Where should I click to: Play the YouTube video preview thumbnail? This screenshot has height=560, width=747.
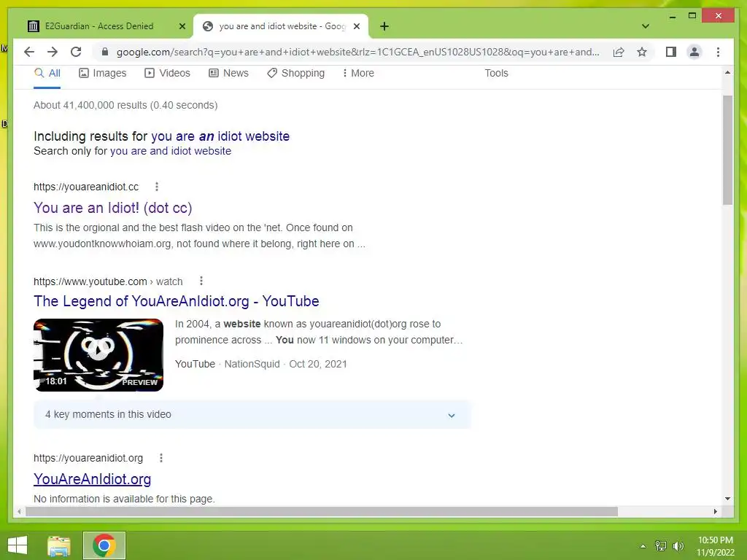[x=98, y=355]
